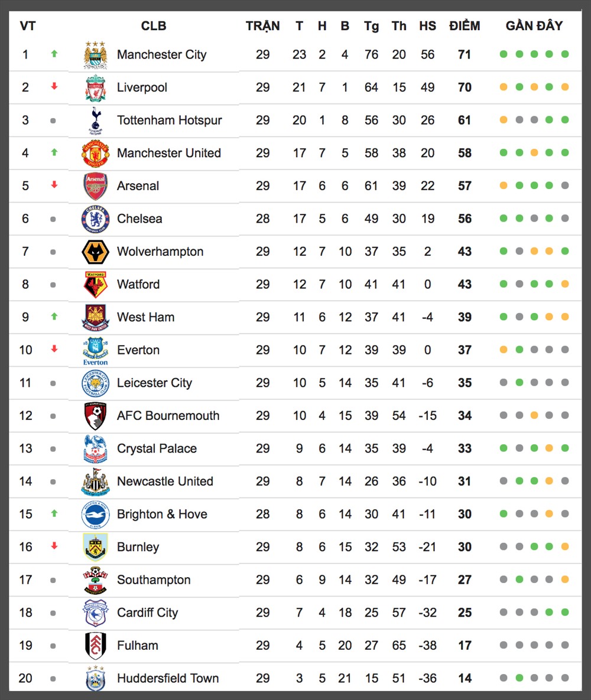Click the Brighton & Hove seagull badge
Viewport: 591px width, 700px height.
point(96,515)
